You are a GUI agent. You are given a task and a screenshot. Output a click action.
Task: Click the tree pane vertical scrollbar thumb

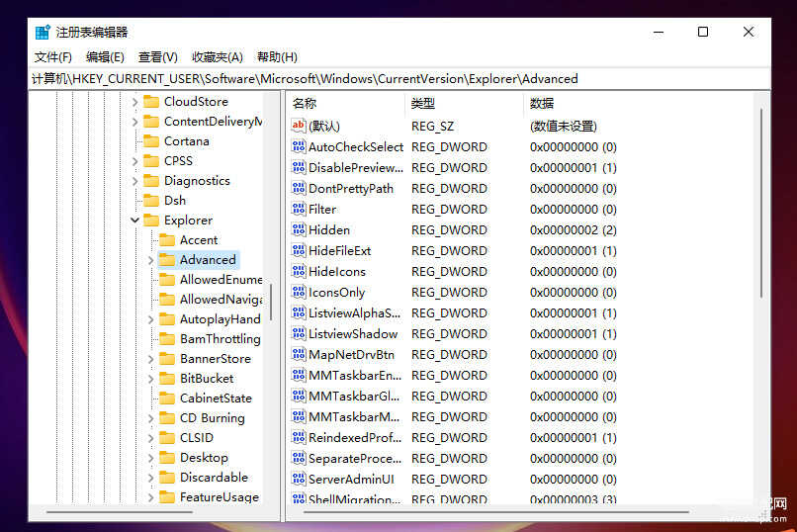pos(271,303)
